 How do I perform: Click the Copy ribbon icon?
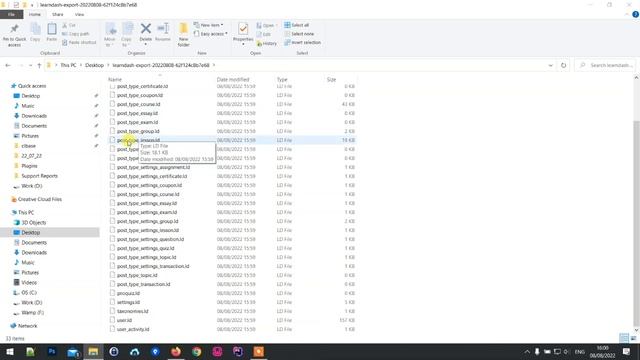pyautogui.click(x=35, y=32)
